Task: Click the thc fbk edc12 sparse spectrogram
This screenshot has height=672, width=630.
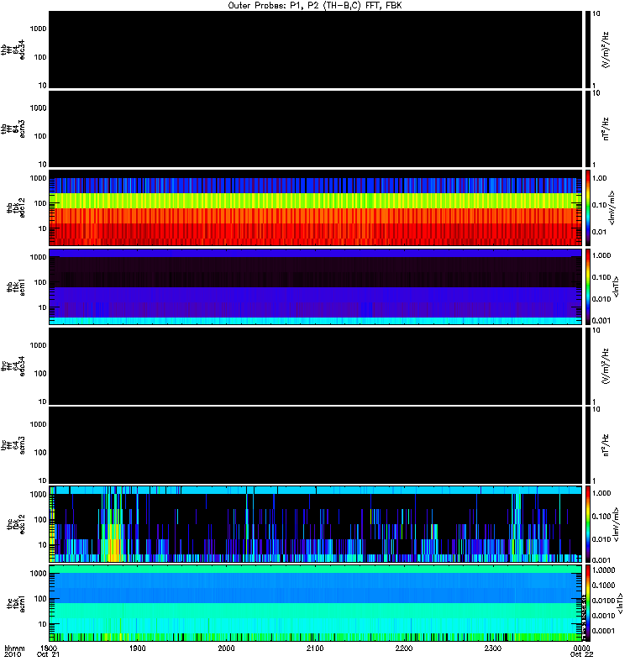Action: [x=316, y=524]
